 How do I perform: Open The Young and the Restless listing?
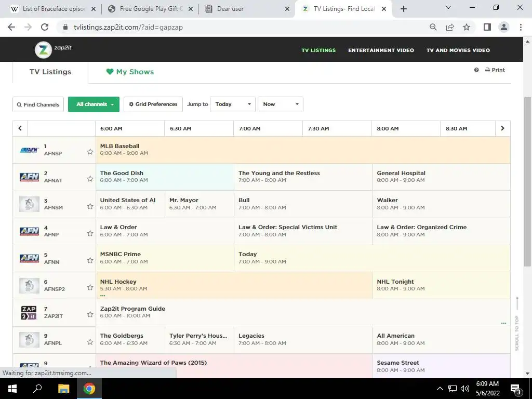tap(303, 177)
